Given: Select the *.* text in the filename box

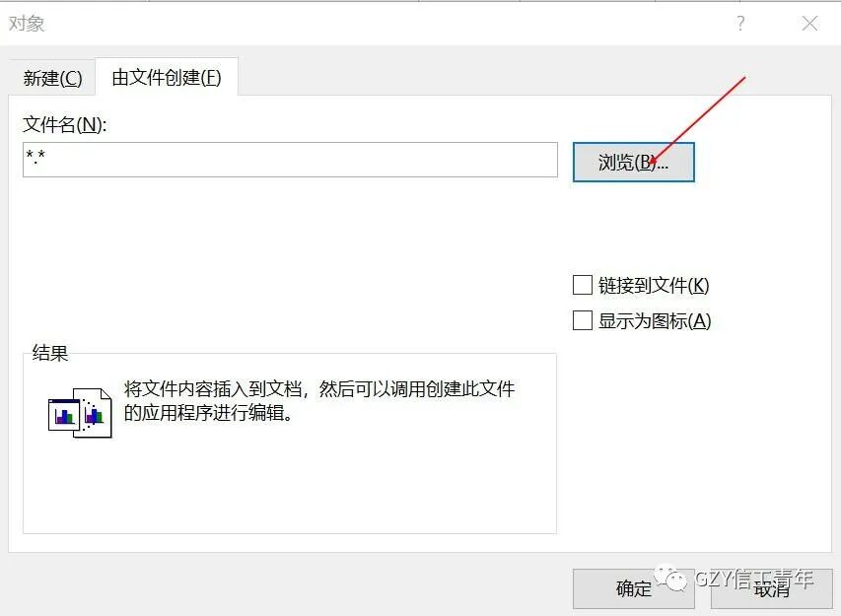Looking at the screenshot, I should (x=34, y=159).
